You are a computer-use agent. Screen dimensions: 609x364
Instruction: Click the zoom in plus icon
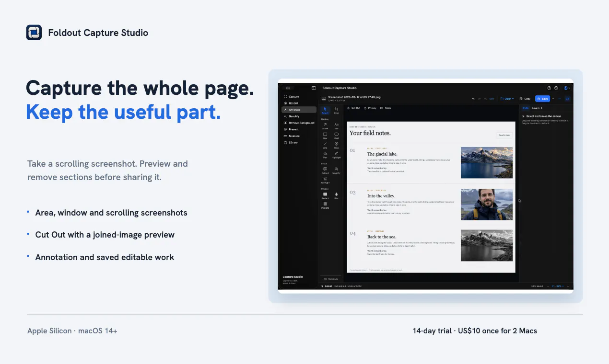pyautogui.click(x=568, y=286)
